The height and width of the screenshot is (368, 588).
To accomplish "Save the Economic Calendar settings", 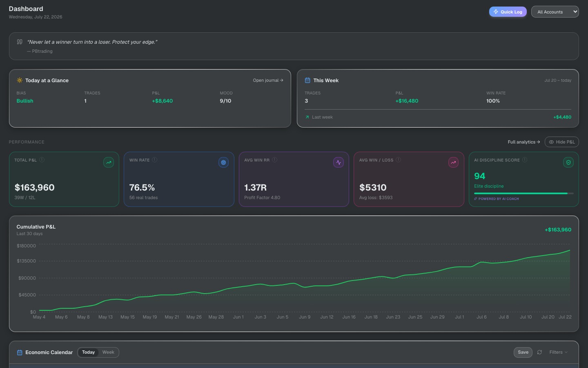I will point(523,352).
